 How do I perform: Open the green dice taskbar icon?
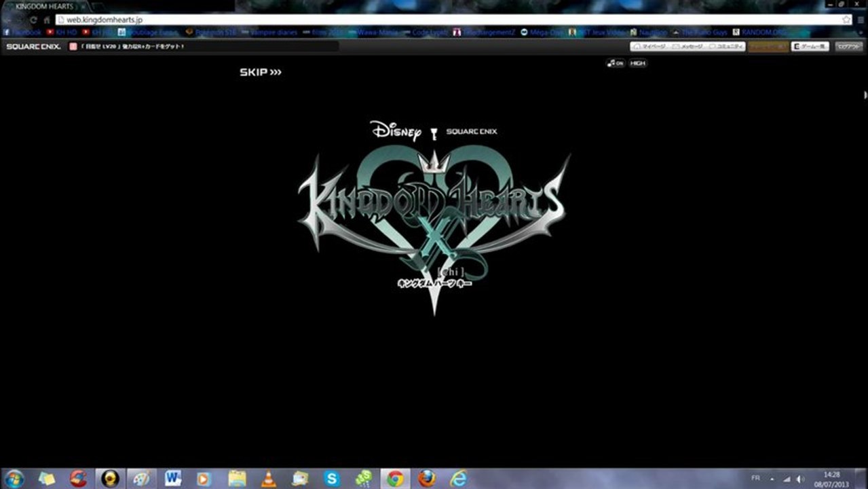[x=364, y=478]
